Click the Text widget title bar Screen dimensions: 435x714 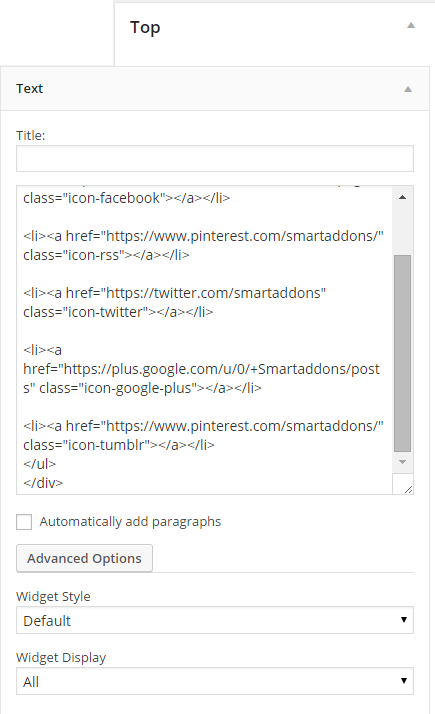tap(215, 89)
